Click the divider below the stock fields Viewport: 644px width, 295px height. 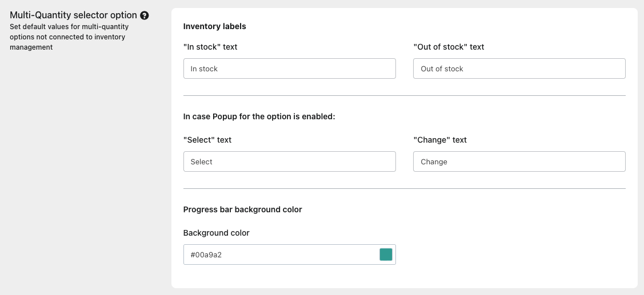coord(404,95)
